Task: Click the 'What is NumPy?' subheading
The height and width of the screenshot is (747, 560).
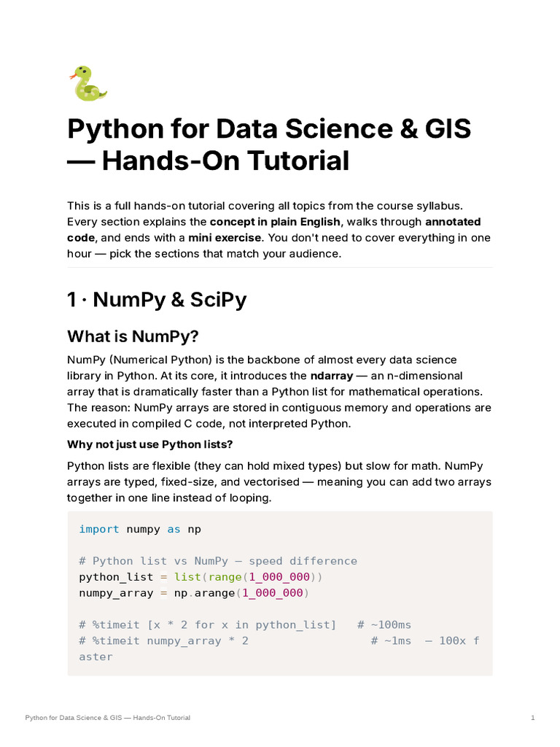Action: [x=133, y=336]
